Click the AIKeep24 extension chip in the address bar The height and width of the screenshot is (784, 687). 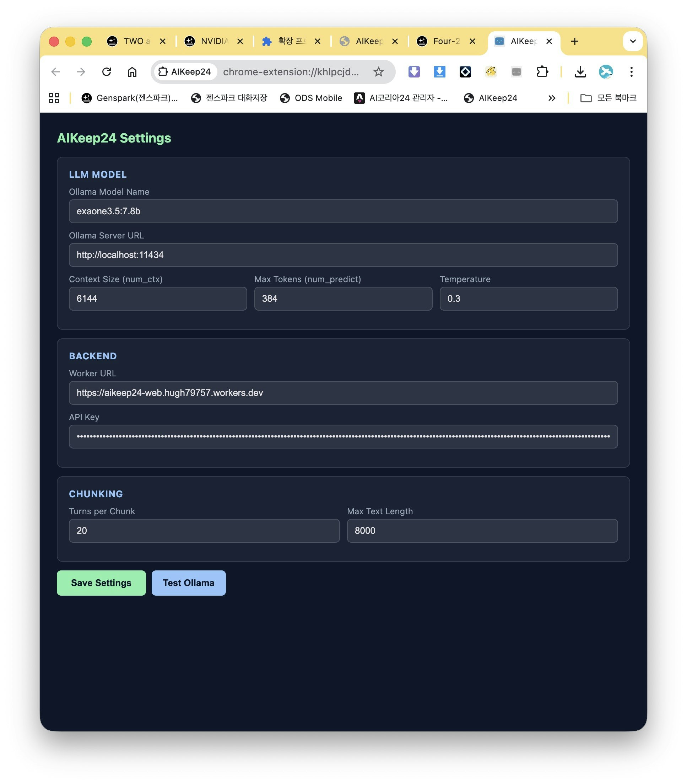pos(185,72)
